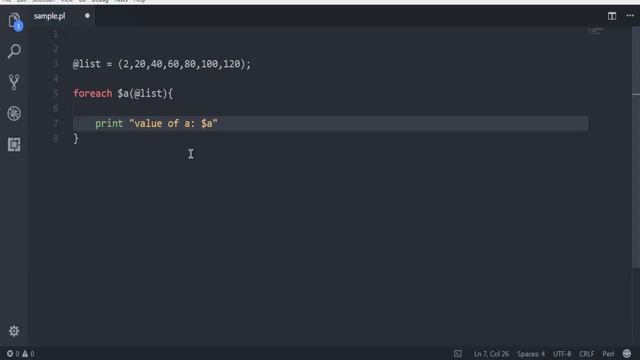Split the editor to the side
This screenshot has height=360, width=640.
[612, 16]
